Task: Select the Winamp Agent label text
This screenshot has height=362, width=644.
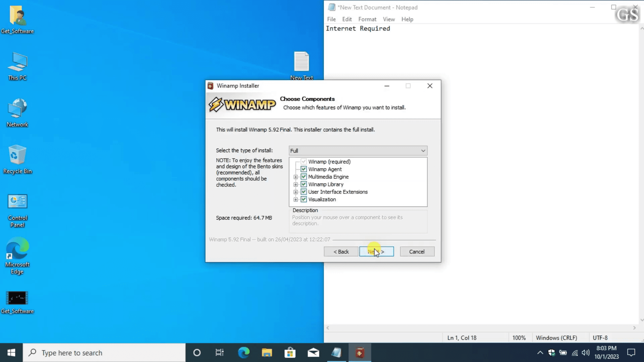Action: click(x=325, y=169)
